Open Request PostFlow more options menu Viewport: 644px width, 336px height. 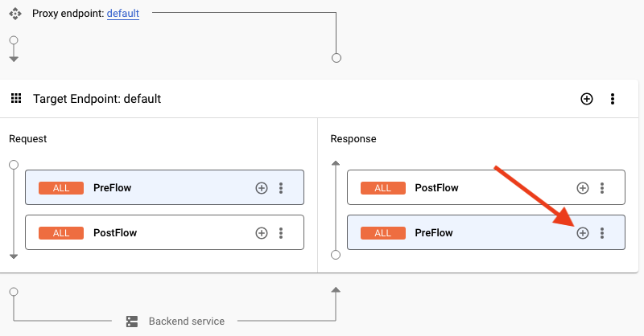[281, 233]
